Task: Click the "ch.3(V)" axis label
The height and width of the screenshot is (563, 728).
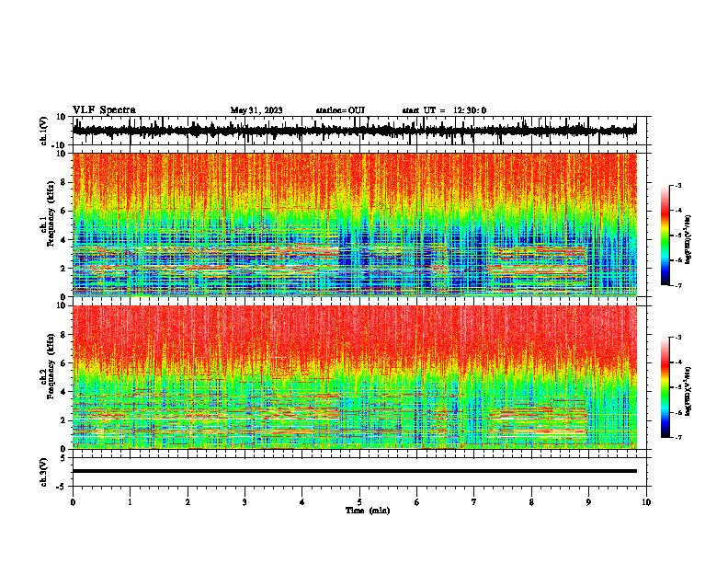Action: (44, 472)
